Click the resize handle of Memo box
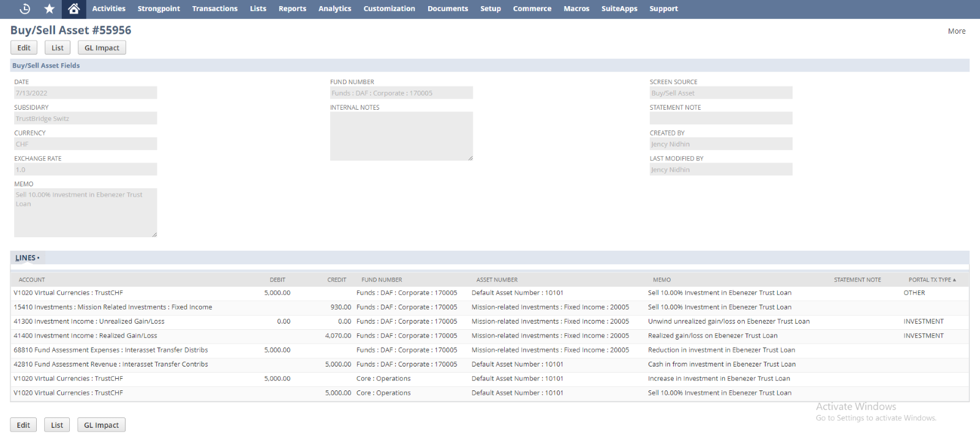Screen dimensions: 980x437 pyautogui.click(x=154, y=234)
